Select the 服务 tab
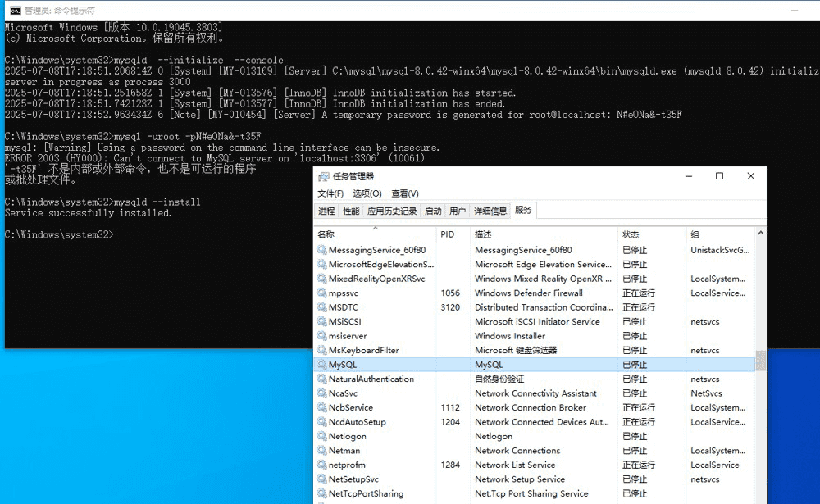 coord(523,210)
